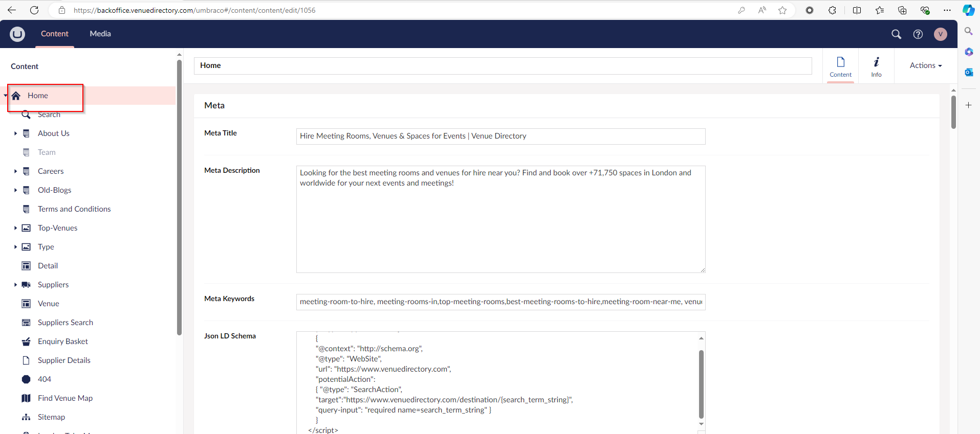
Task: Open browser settings and more menu
Action: pyautogui.click(x=947, y=10)
